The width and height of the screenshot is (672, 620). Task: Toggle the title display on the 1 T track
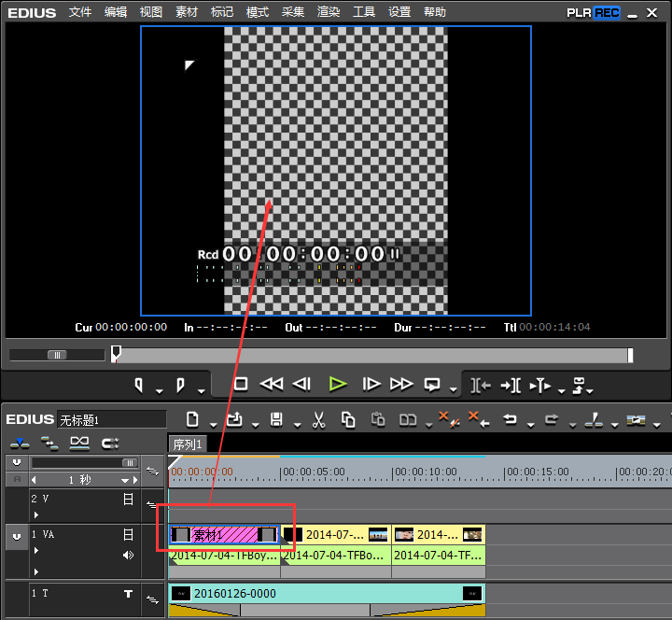pyautogui.click(x=129, y=594)
